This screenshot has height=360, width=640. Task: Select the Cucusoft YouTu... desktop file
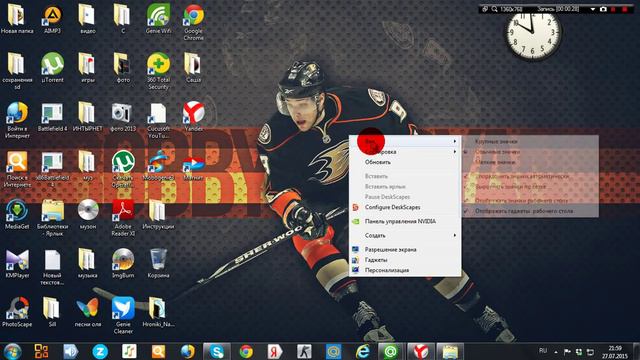click(x=158, y=120)
